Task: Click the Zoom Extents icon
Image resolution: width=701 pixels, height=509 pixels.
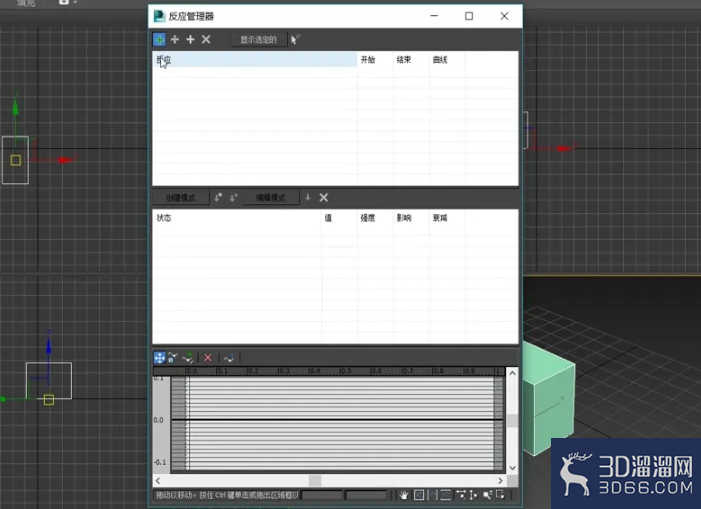Action: pos(419,495)
